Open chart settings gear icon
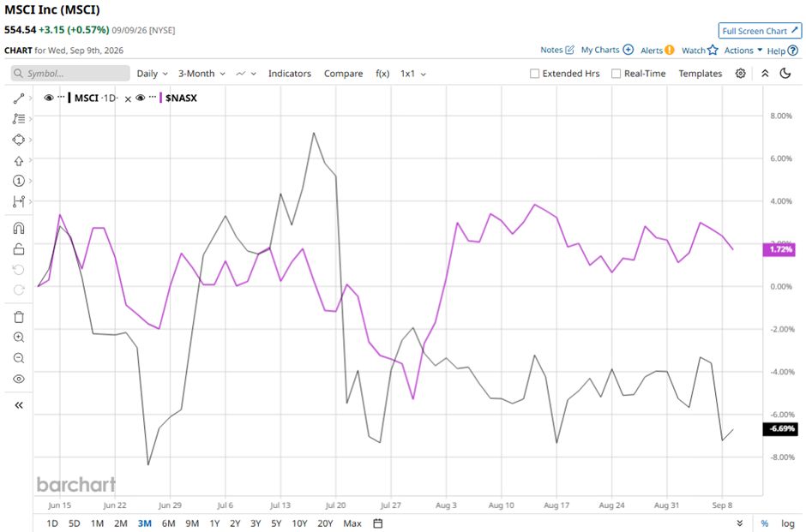Screen dimensions: 806x532 [740, 74]
